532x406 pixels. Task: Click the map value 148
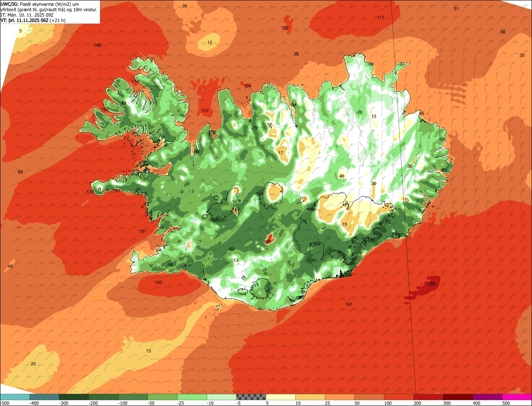(x=97, y=45)
